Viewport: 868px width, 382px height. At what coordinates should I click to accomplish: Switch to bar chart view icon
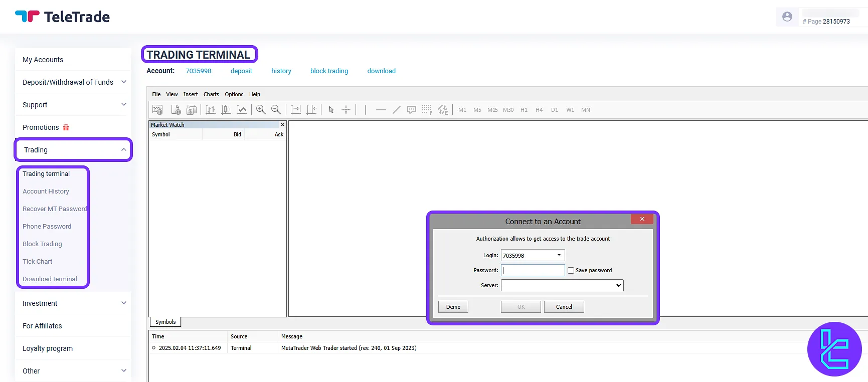click(x=211, y=110)
